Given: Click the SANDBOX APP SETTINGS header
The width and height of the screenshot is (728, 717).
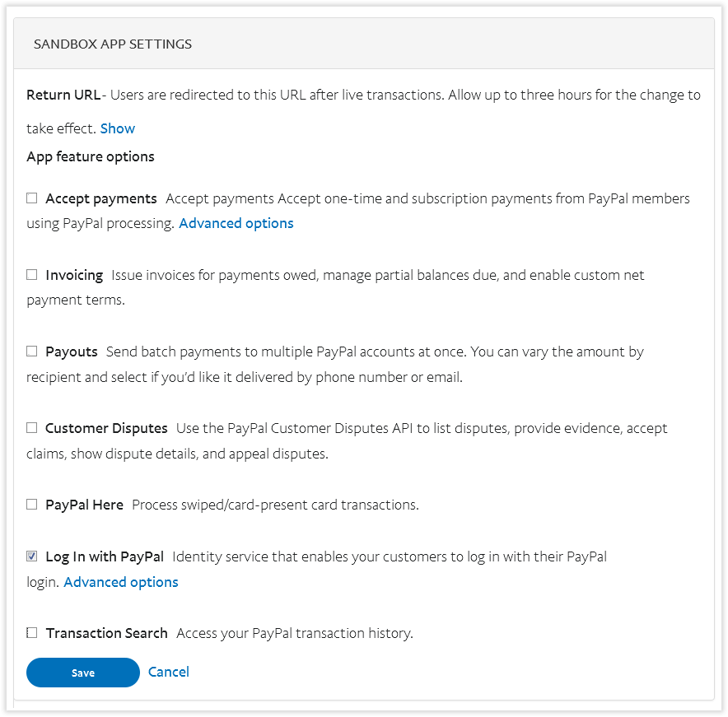Looking at the screenshot, I should [112, 44].
